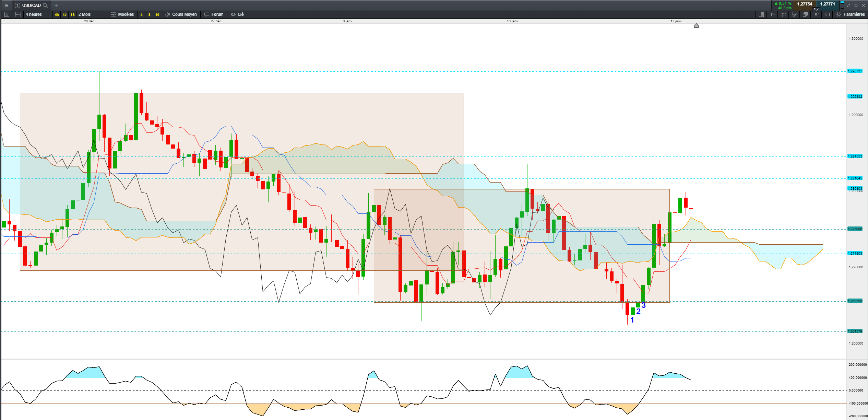Image resolution: width=868 pixels, height=420 pixels.
Task: Select the blue annotation number 3
Action: coord(644,305)
